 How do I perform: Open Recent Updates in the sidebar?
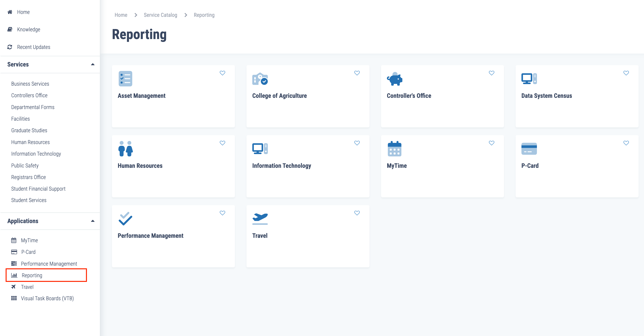click(33, 47)
